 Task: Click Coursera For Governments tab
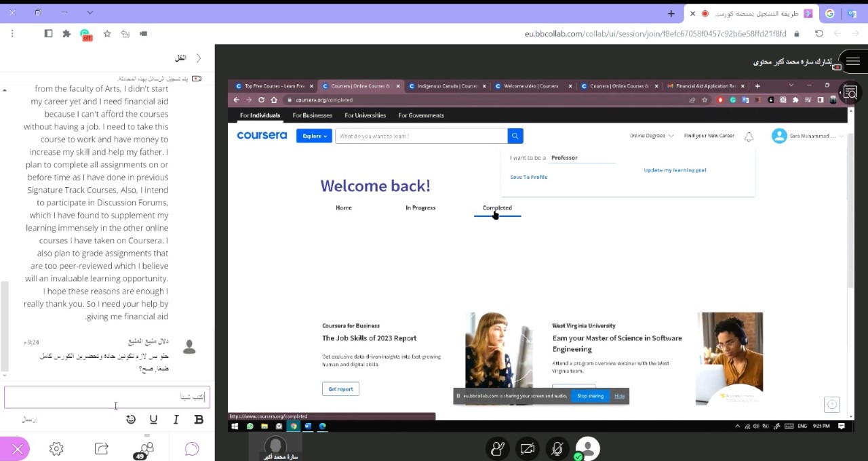[421, 115]
